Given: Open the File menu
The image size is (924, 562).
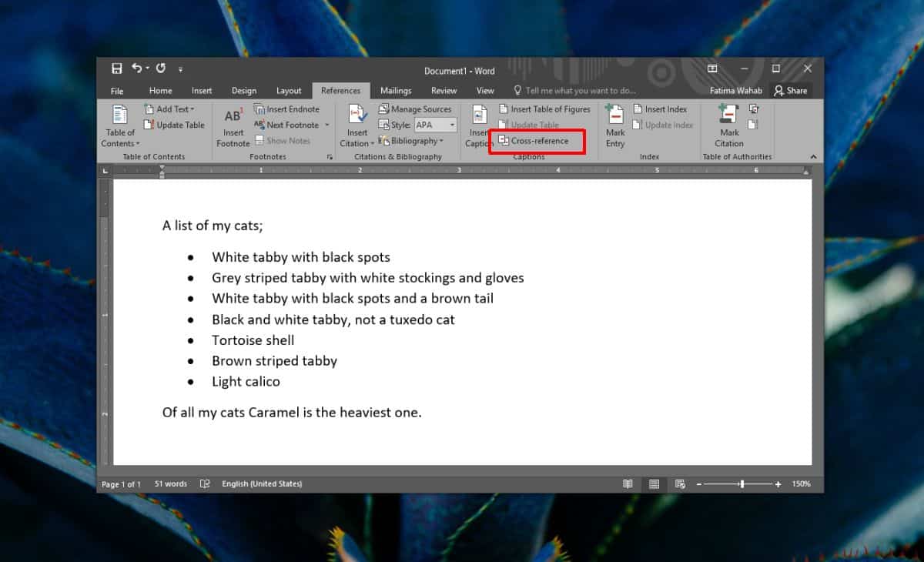Looking at the screenshot, I should coord(117,91).
